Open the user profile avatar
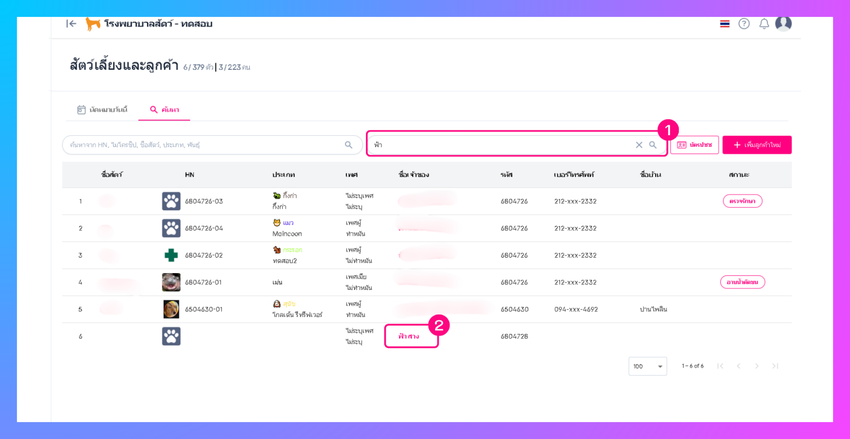The image size is (850, 439). [783, 23]
